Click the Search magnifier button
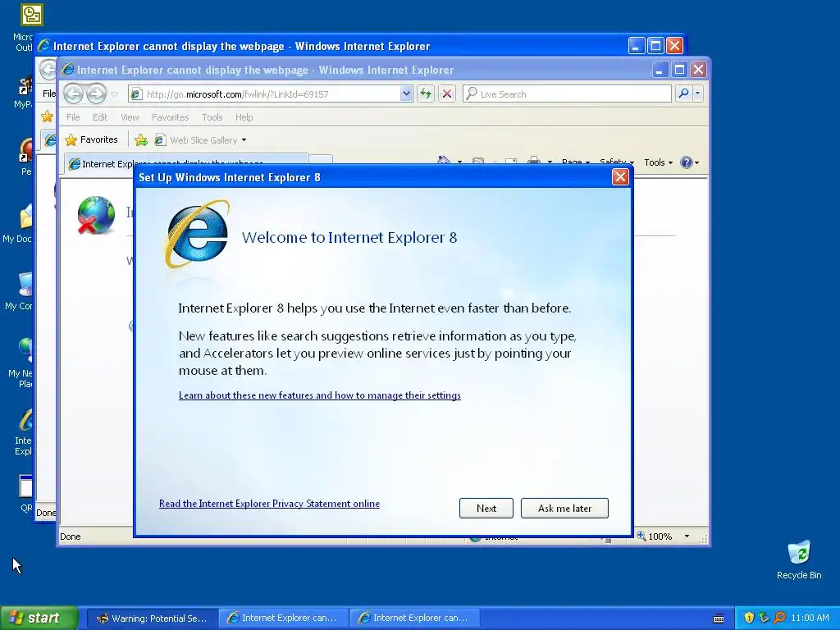Image resolution: width=840 pixels, height=630 pixels. coord(683,94)
